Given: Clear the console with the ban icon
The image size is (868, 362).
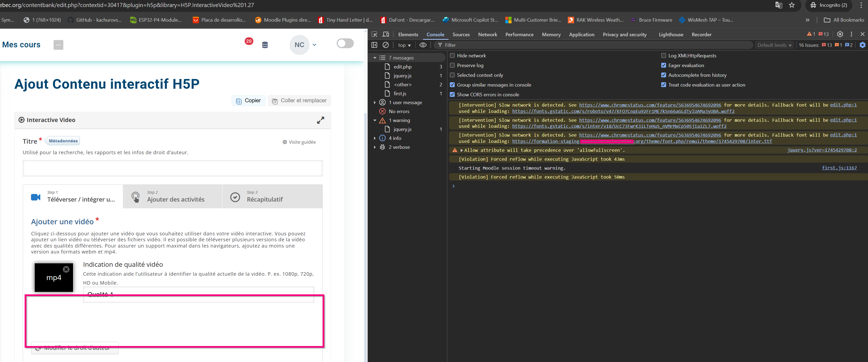Looking at the screenshot, I should pyautogui.click(x=386, y=45).
